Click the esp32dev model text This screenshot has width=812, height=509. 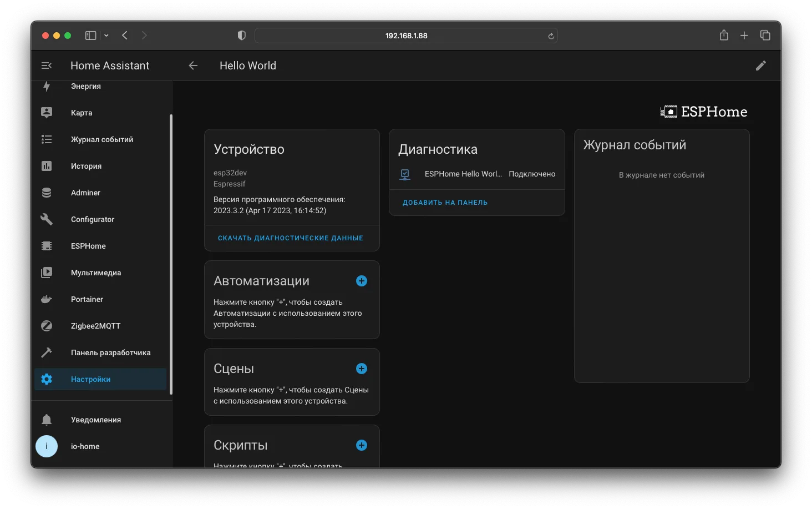[x=230, y=173]
